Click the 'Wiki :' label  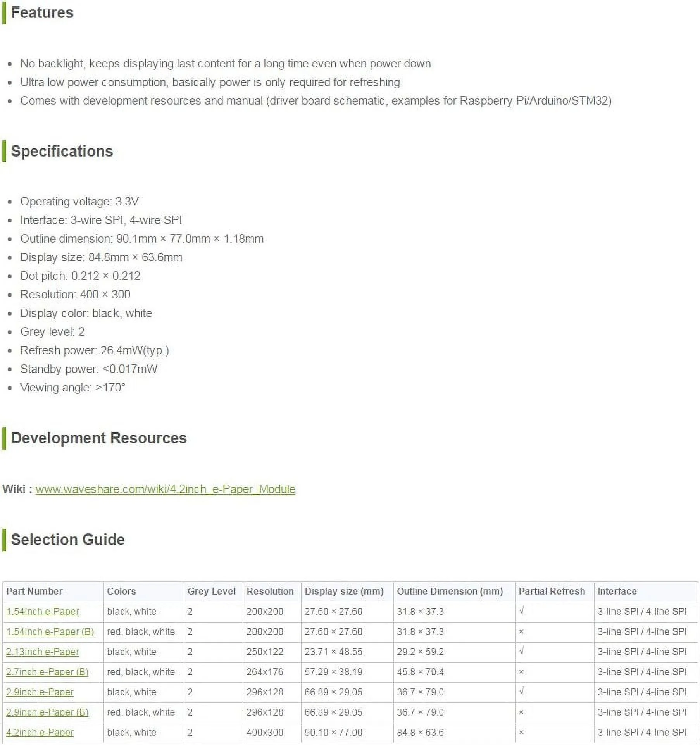[x=17, y=489]
